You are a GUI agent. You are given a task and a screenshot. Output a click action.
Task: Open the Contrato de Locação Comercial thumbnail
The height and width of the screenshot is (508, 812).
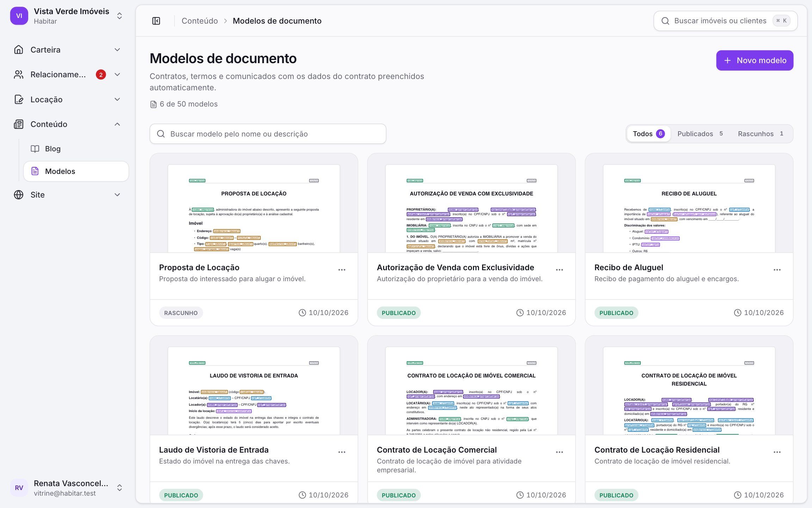471,385
